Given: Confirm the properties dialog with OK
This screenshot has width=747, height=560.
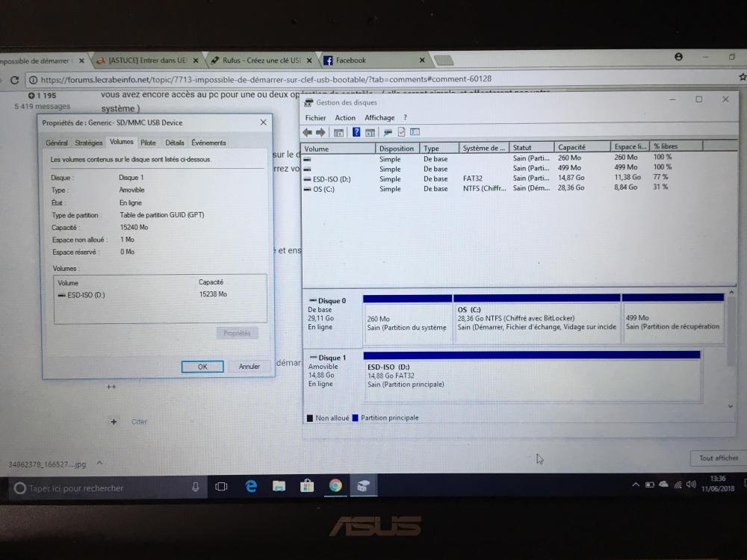Looking at the screenshot, I should pos(202,367).
